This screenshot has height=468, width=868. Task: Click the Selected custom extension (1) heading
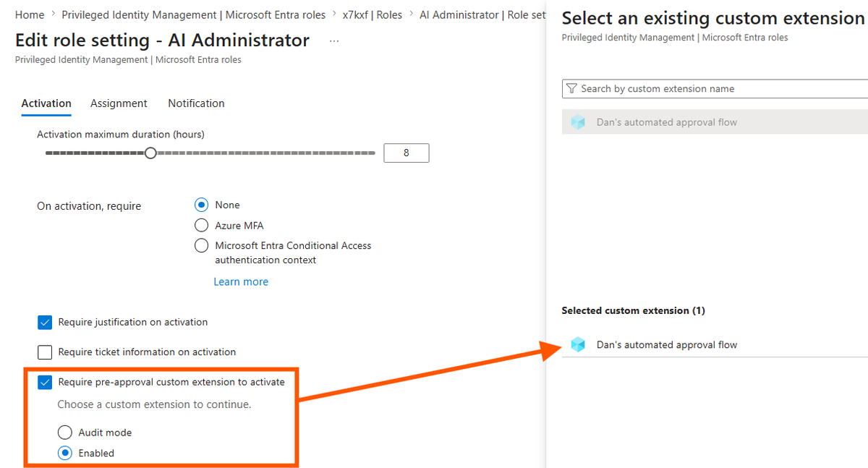(x=633, y=310)
